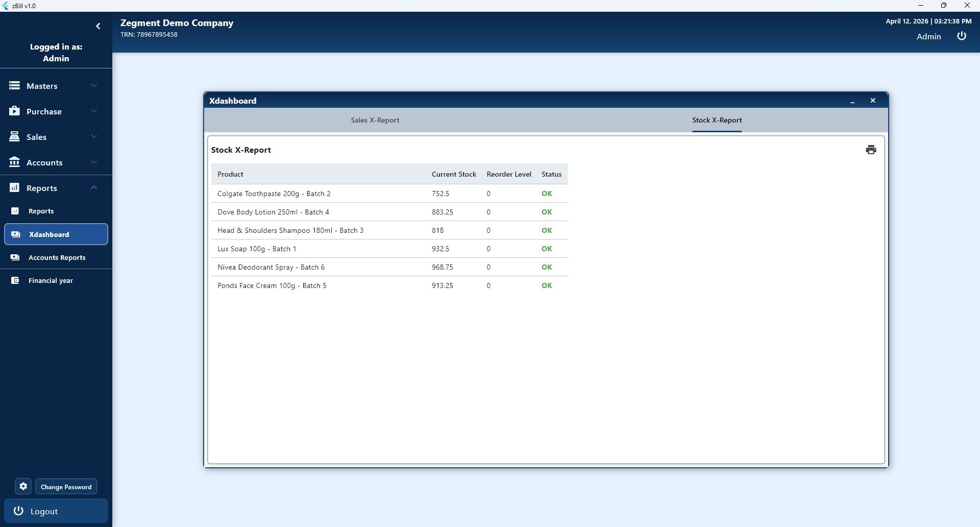980x527 pixels.
Task: Expand the Sales menu chevron
Action: tap(94, 137)
